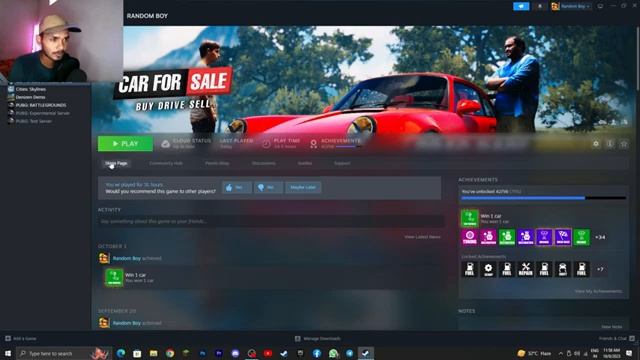Click the locked gear achievement icon
The width and height of the screenshot is (640, 360).
(488, 269)
